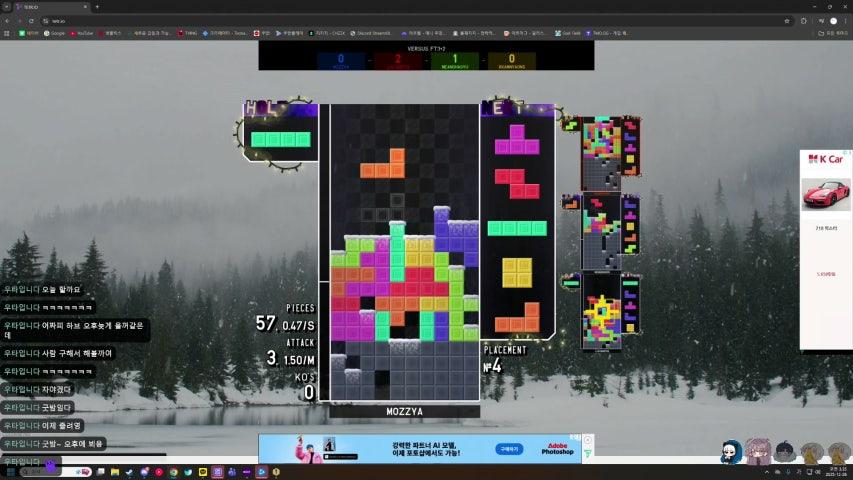Screen dimensions: 853x480
Task: Click the blue purchase button in Photoshop ad
Action: [x=510, y=449]
